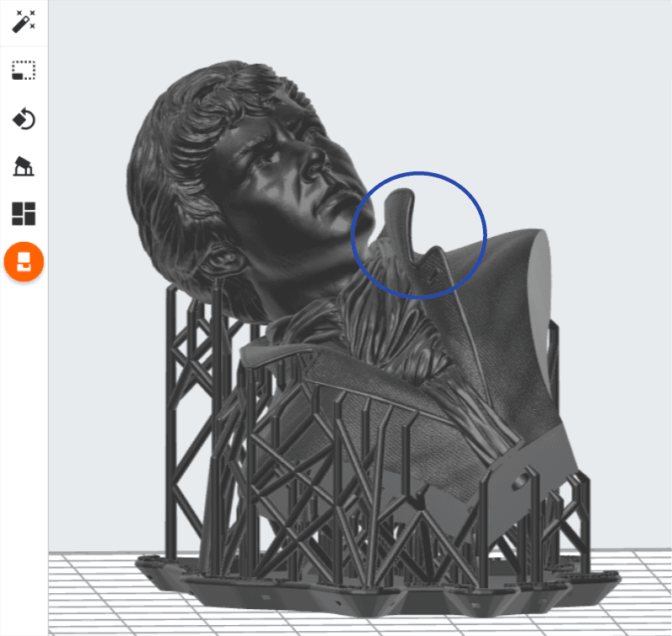
Task: Click the orange Print button
Action: pos(24,261)
